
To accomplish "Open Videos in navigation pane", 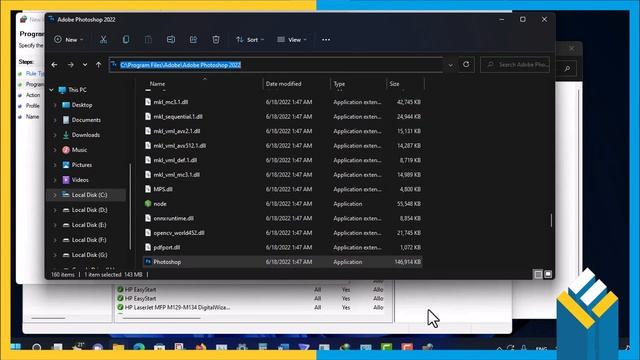I will (x=80, y=180).
